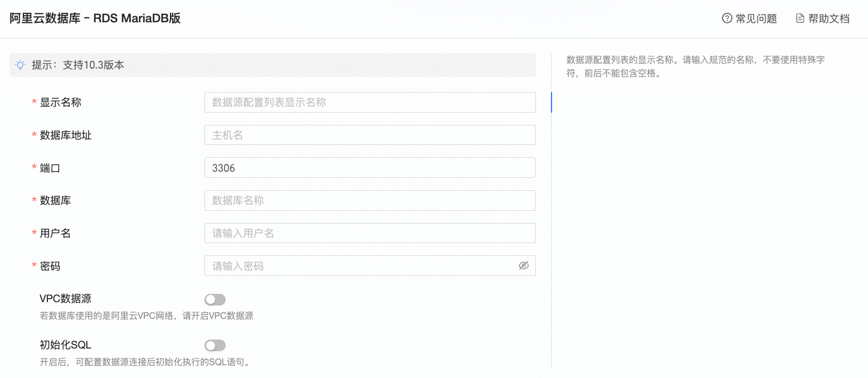Click the 初始化SQL label
Viewport: 868px width, 378px height.
(66, 345)
